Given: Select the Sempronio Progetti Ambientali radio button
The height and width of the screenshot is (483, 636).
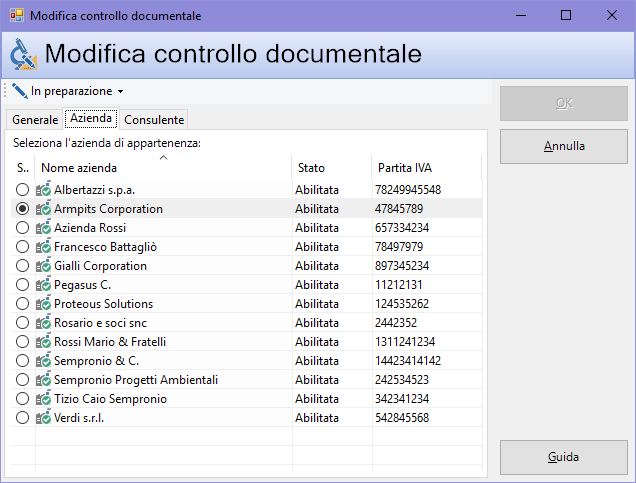Looking at the screenshot, I should 22,380.
